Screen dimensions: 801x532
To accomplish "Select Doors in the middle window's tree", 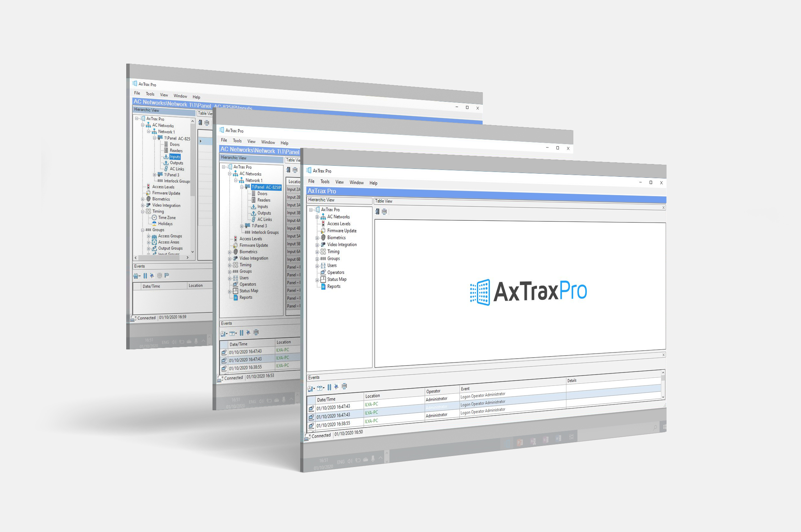I will point(262,194).
